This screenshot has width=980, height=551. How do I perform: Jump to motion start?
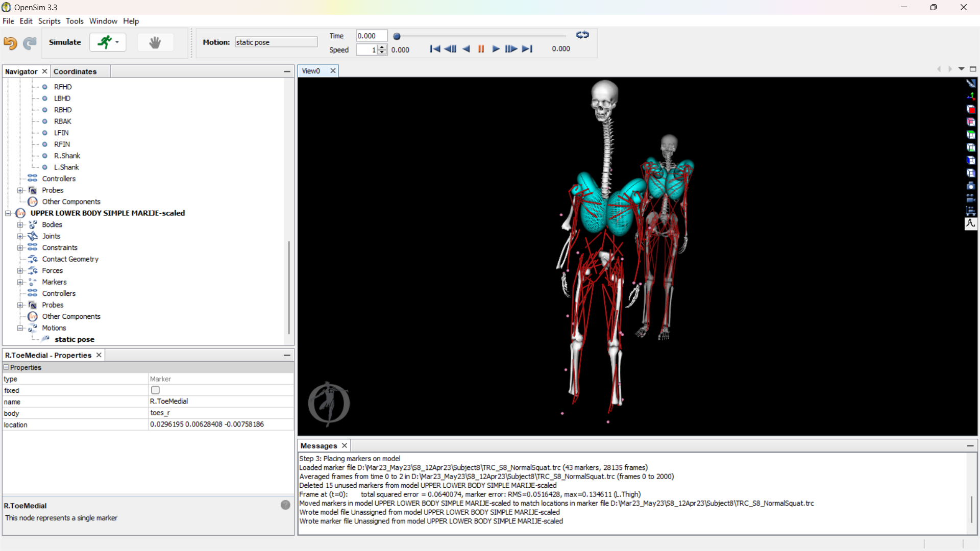pos(435,49)
